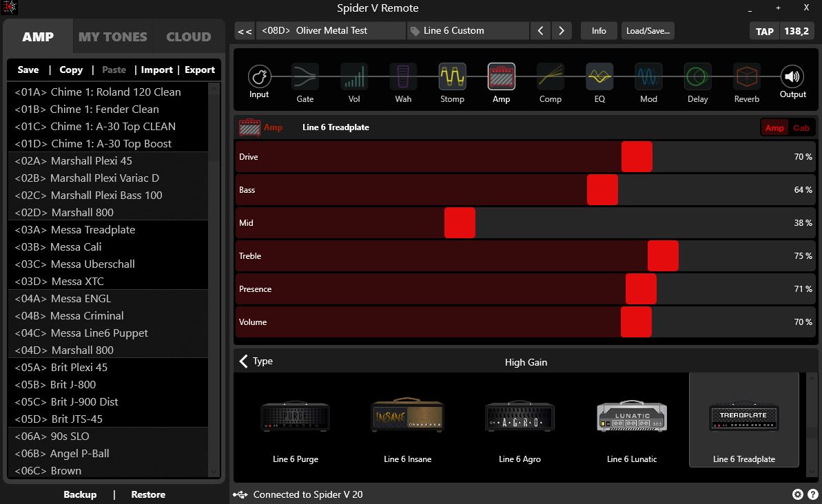Switch to Cab view toggle
This screenshot has width=822, height=504.
pyautogui.click(x=801, y=128)
